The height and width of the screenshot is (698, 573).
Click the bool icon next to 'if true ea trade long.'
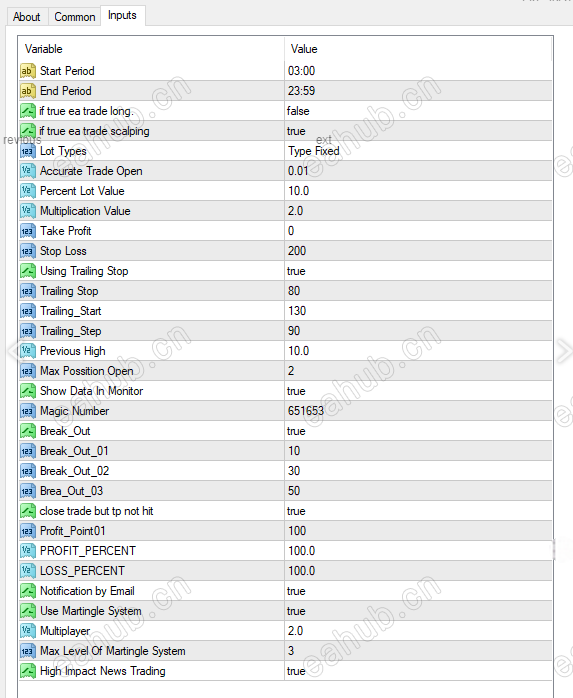[28, 111]
